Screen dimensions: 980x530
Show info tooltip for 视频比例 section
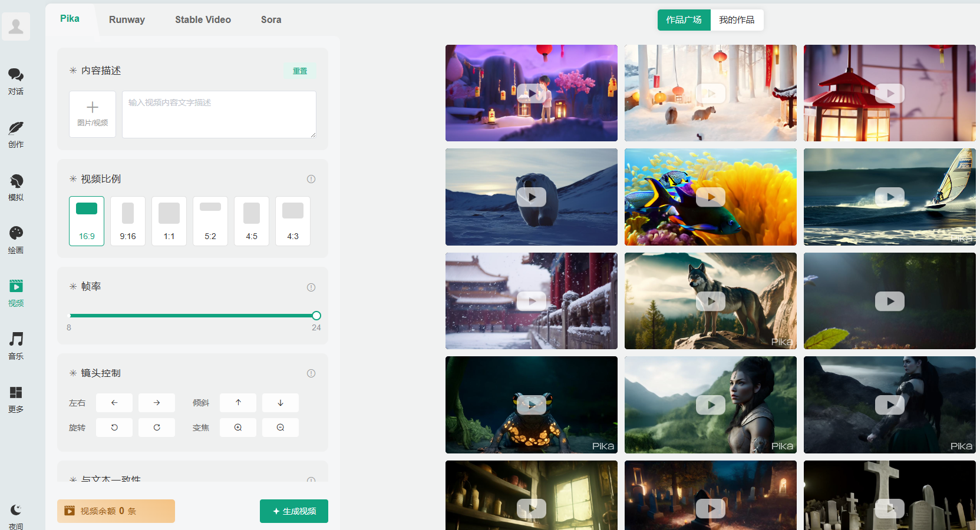coord(311,179)
